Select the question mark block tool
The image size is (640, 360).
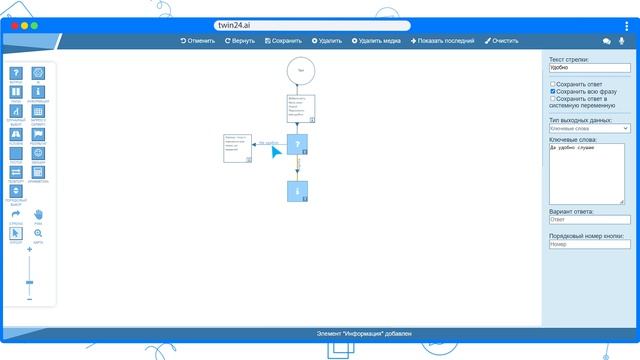[x=16, y=73]
